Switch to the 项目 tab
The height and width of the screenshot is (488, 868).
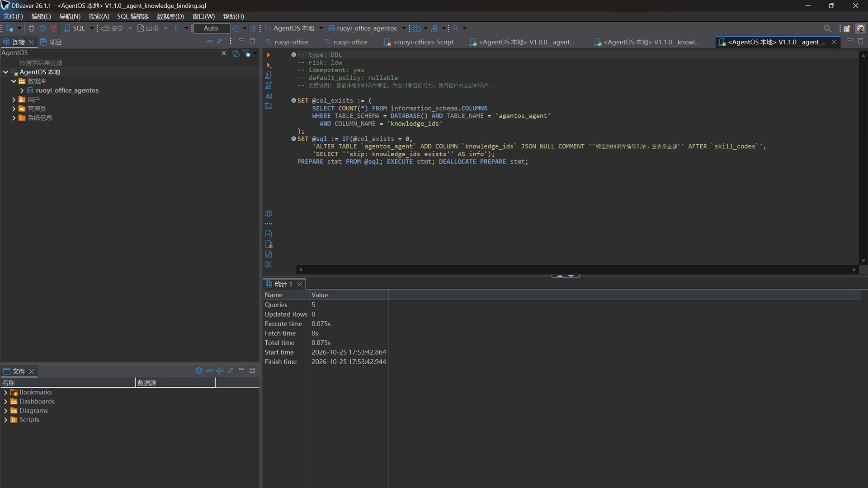click(x=51, y=42)
